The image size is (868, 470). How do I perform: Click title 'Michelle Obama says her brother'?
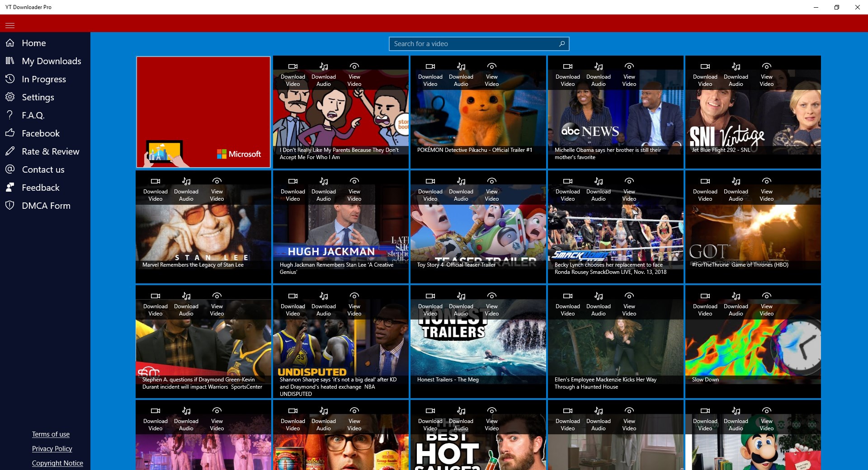[x=608, y=154]
